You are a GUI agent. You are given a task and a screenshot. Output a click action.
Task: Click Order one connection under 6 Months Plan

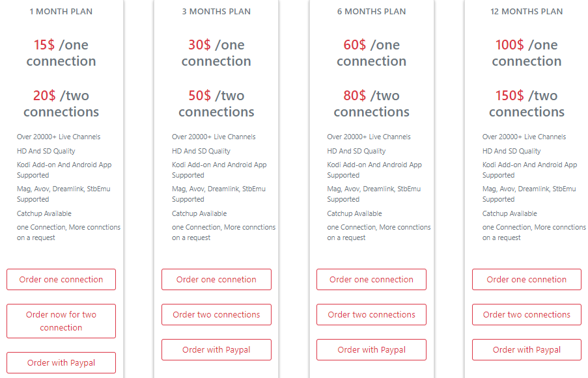point(371,279)
